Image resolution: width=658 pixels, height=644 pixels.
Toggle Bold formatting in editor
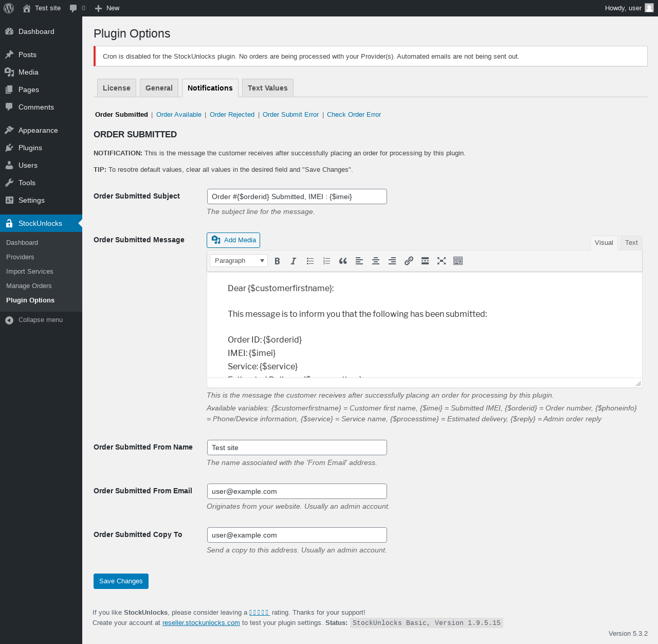pos(277,261)
